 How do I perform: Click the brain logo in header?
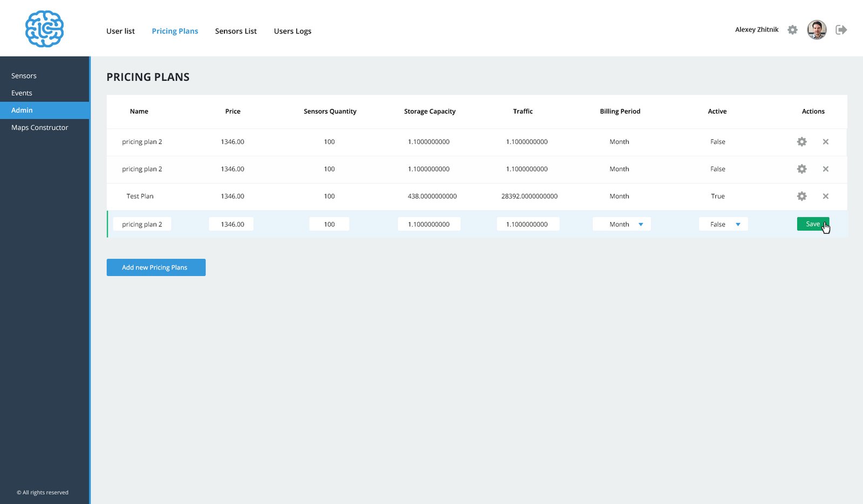(x=44, y=29)
